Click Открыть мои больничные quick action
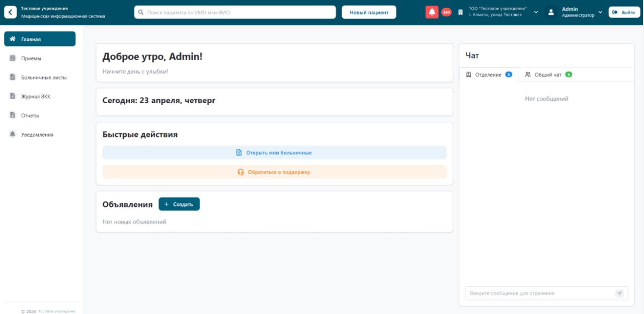644x314 pixels. (274, 152)
